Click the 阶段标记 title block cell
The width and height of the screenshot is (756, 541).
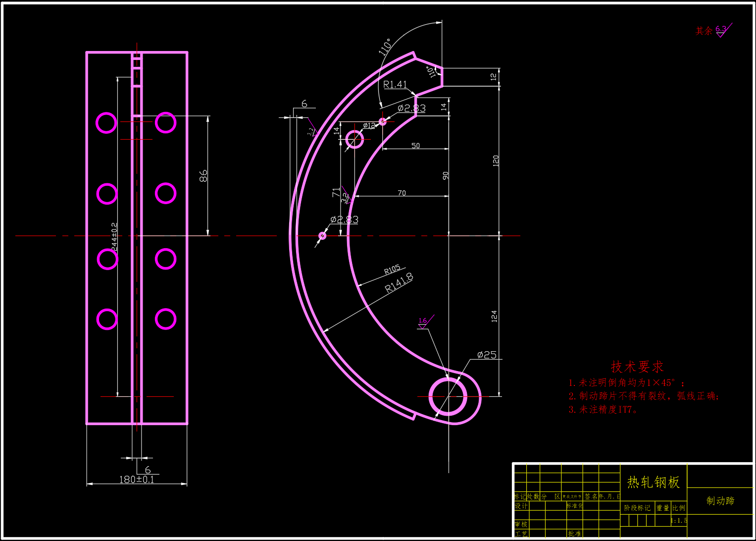[637, 508]
